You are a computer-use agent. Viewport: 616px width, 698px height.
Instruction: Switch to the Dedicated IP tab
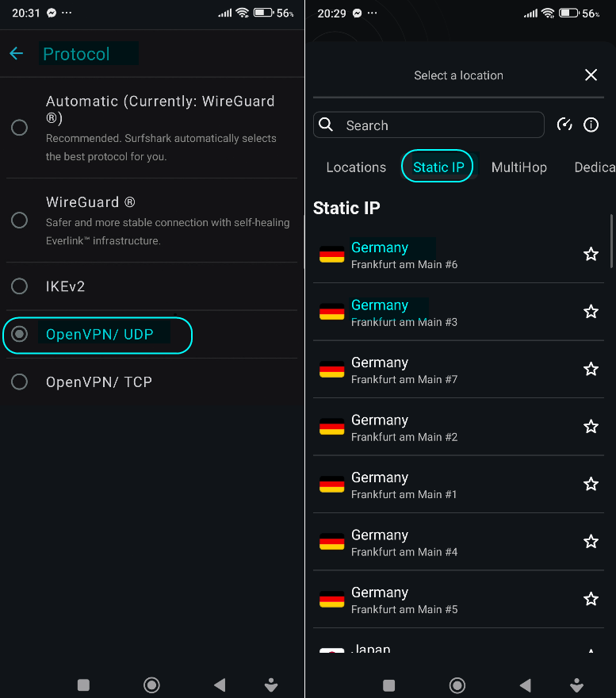coord(595,167)
